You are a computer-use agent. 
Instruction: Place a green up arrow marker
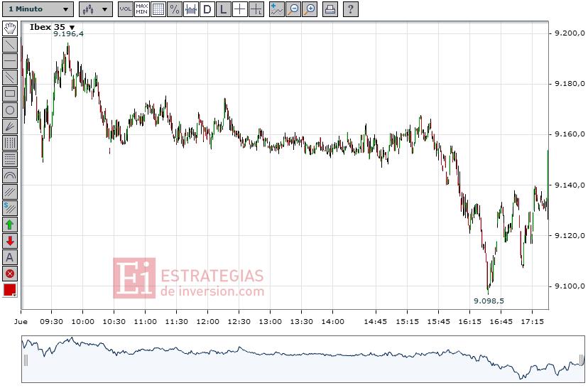10,225
